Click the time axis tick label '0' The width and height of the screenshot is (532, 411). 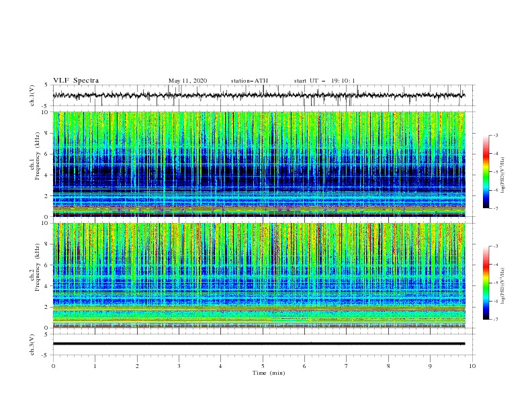pos(53,366)
